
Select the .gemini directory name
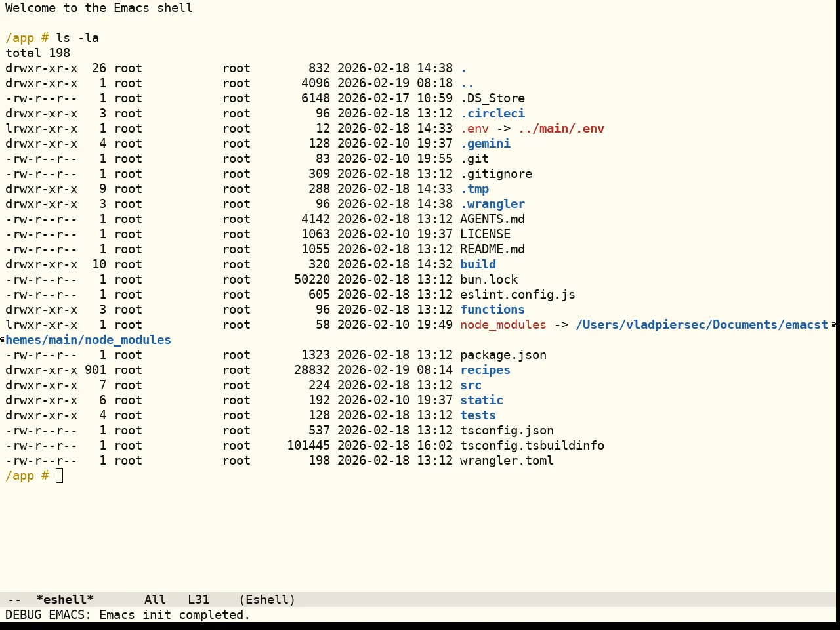click(485, 144)
